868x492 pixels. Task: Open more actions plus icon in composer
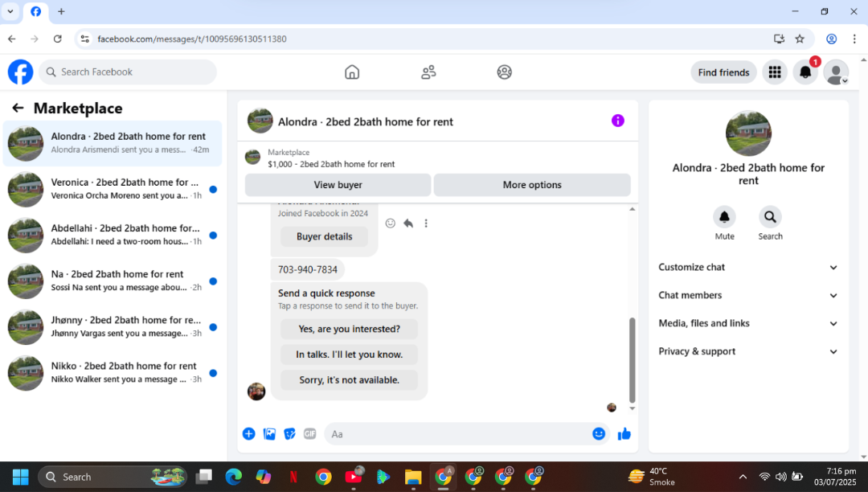coord(248,434)
